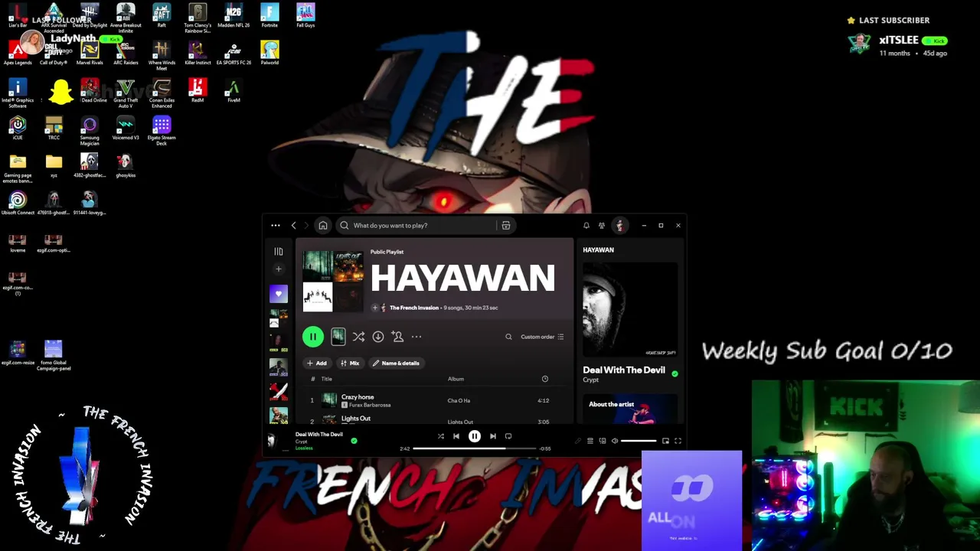
Task: Click the HAYAWAN playlist cover collage
Action: (333, 282)
